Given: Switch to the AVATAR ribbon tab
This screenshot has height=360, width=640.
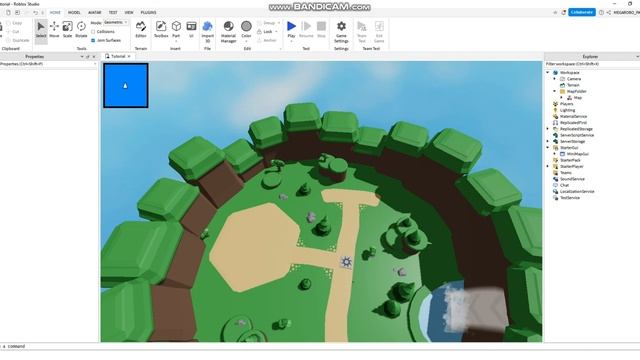Looking at the screenshot, I should (x=95, y=13).
